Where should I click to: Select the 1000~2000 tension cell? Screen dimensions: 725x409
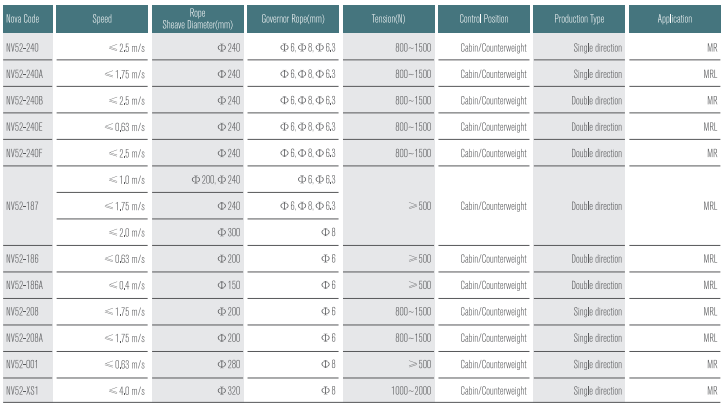[x=388, y=391]
